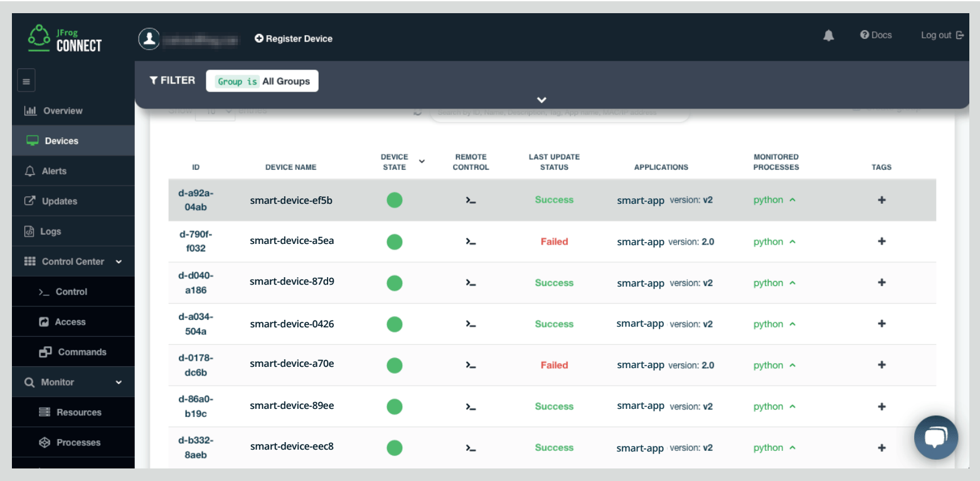
Task: Open Resources under Monitor
Action: [73, 412]
